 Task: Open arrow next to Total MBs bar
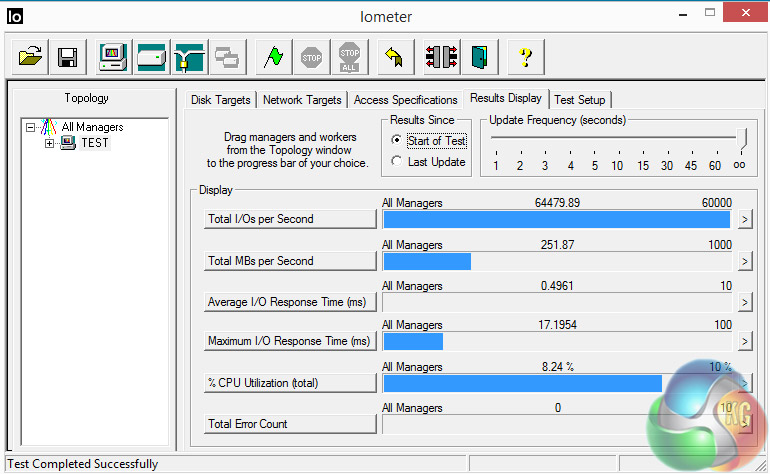click(744, 261)
